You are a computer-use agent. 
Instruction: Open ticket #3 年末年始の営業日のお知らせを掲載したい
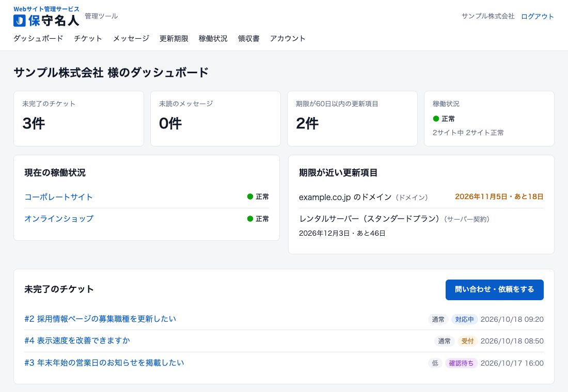tap(104, 363)
